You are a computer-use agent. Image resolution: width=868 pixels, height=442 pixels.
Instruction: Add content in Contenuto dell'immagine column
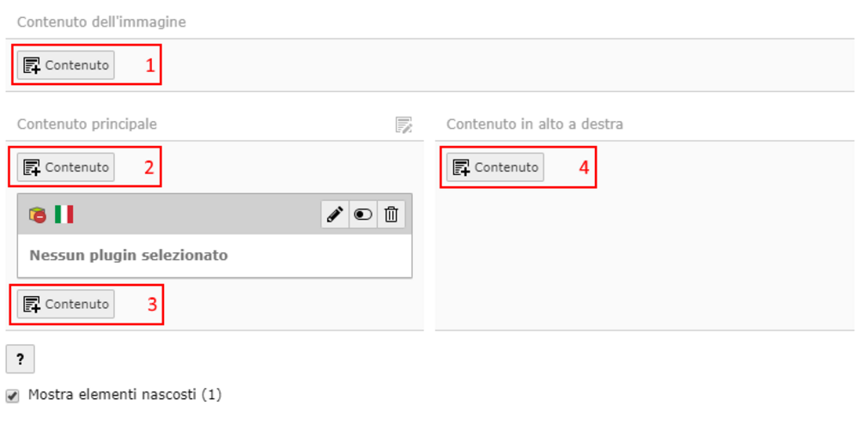click(x=66, y=65)
